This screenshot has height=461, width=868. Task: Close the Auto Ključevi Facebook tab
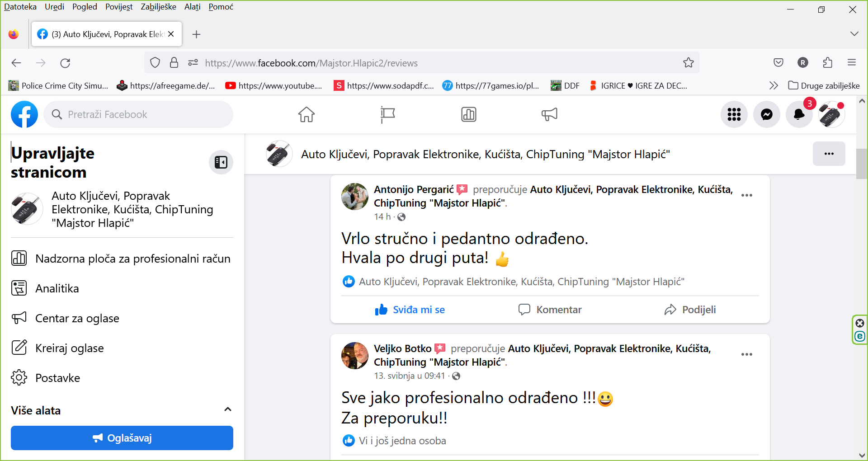171,34
